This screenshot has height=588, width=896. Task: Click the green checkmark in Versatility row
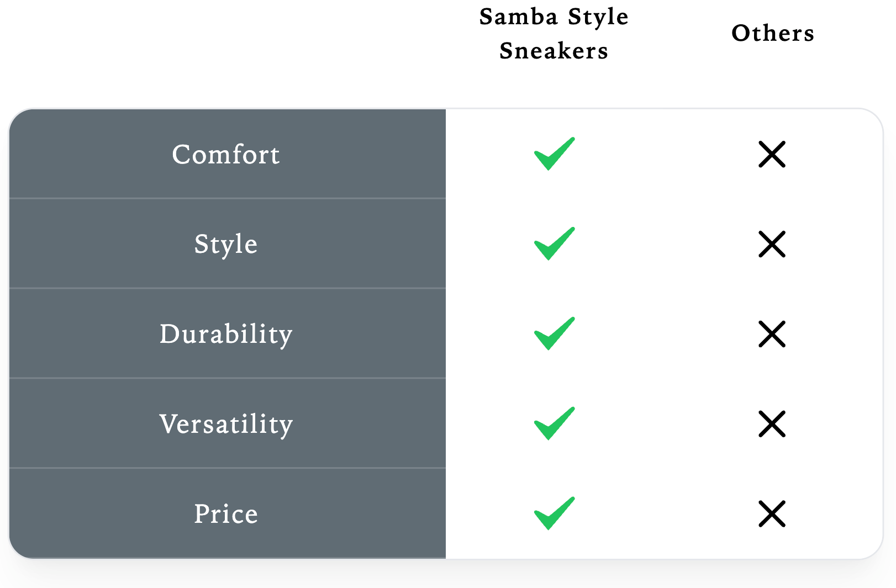point(554,424)
